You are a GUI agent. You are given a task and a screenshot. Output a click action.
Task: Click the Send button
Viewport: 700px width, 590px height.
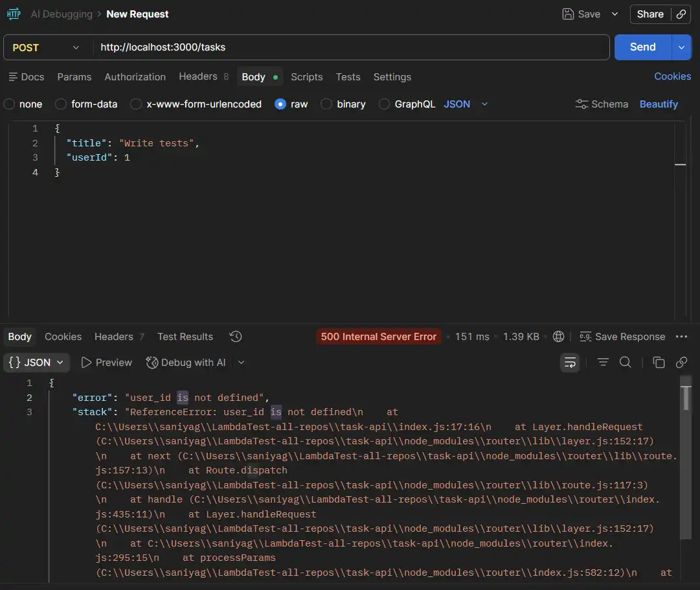642,47
